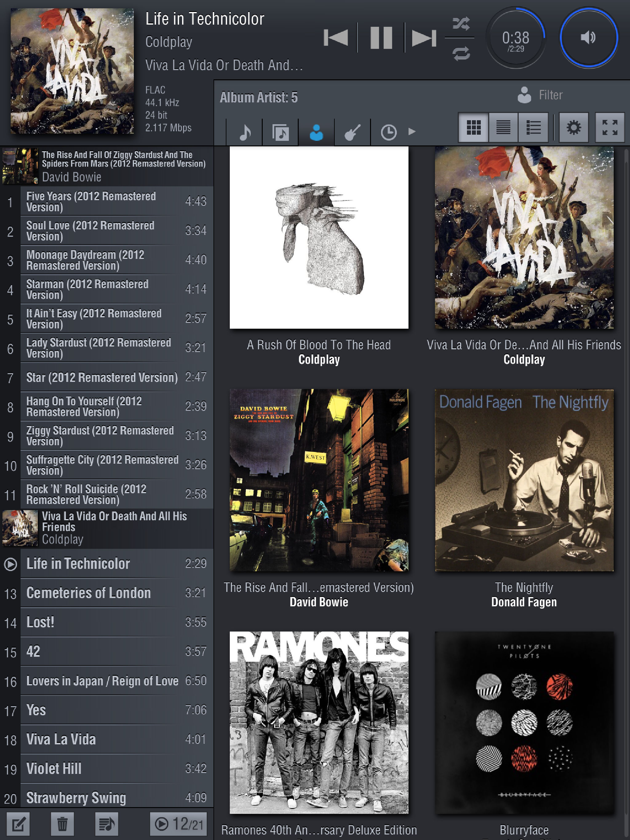The height and width of the screenshot is (840, 630).
Task: Play Rock 'N' Roll Suicide track
Action: point(106,494)
